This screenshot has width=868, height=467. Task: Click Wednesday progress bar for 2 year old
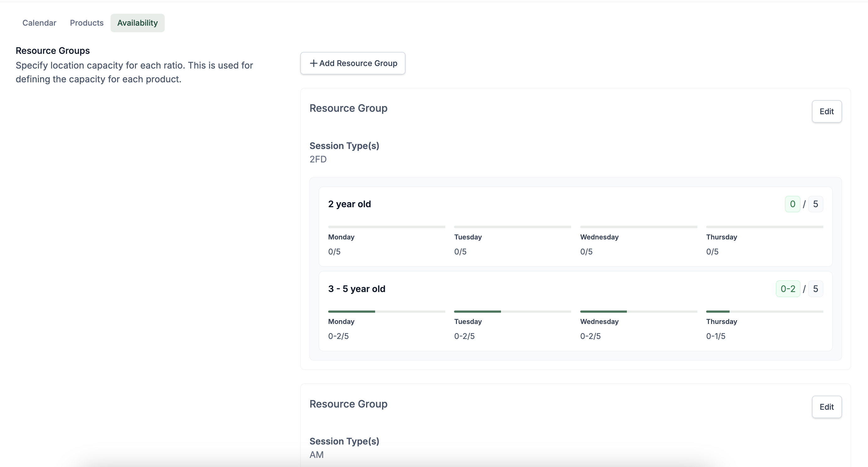pos(638,227)
